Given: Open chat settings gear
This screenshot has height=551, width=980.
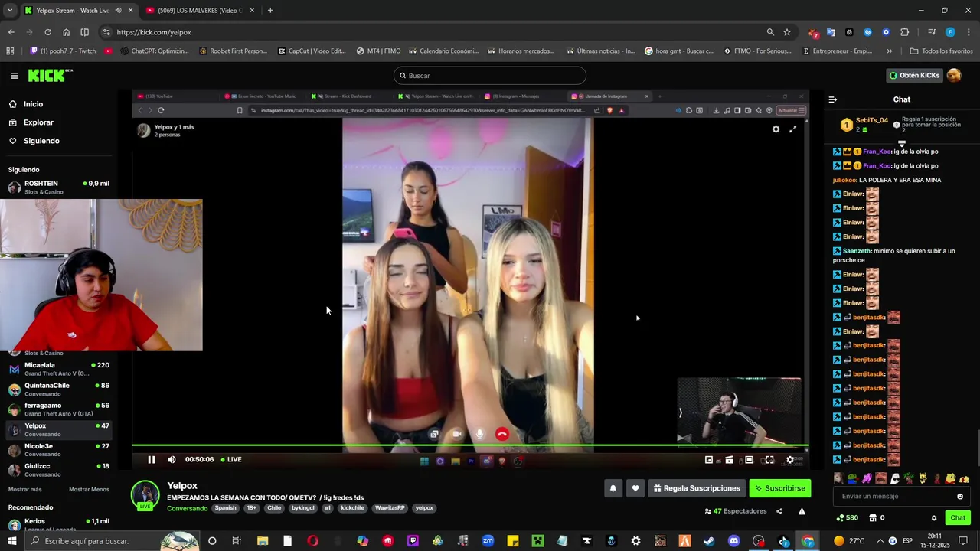Looking at the screenshot, I should coord(934,518).
